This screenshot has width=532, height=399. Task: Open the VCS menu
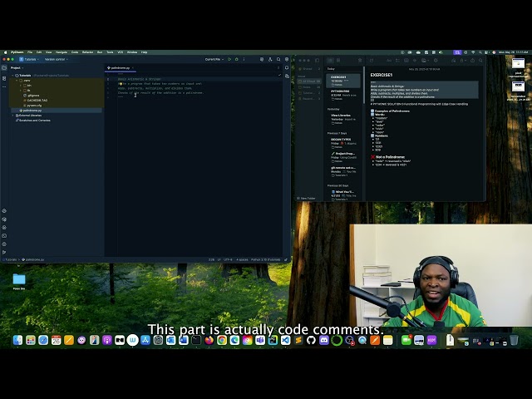pyautogui.click(x=120, y=52)
